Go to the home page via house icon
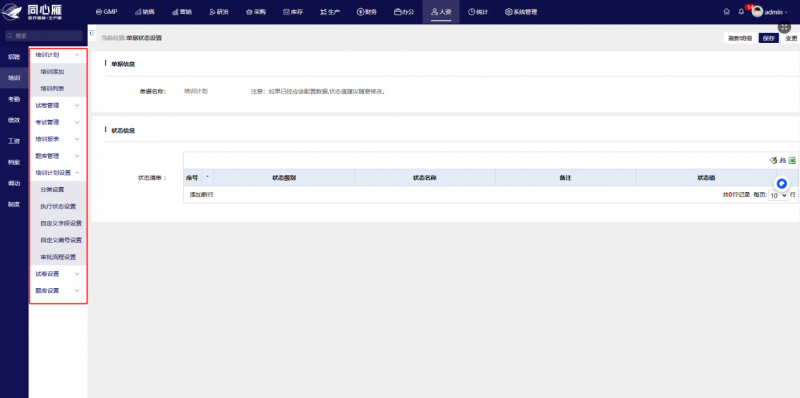 (x=727, y=12)
